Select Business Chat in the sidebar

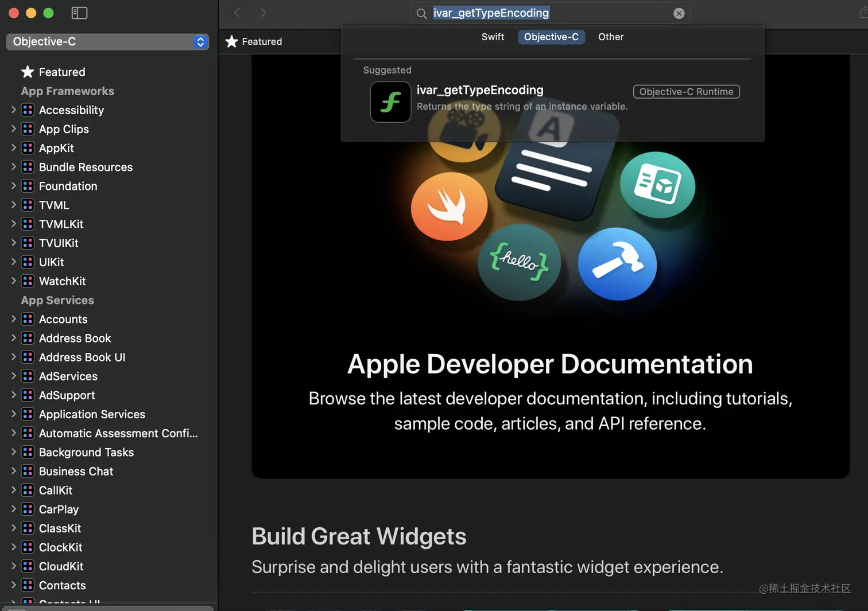tap(76, 471)
